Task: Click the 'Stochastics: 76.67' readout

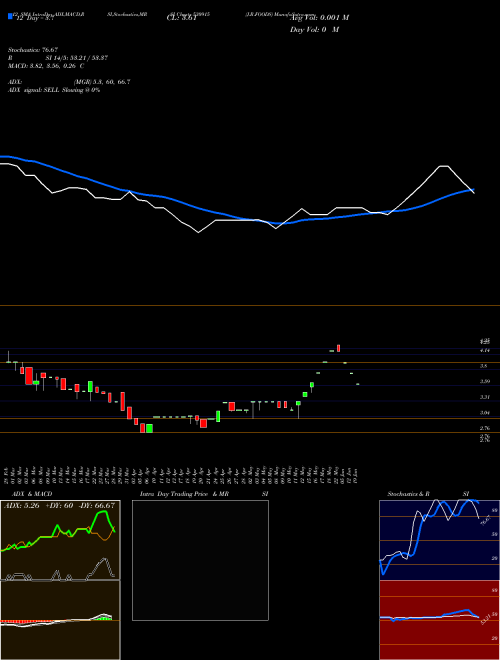Action: [x=32, y=50]
